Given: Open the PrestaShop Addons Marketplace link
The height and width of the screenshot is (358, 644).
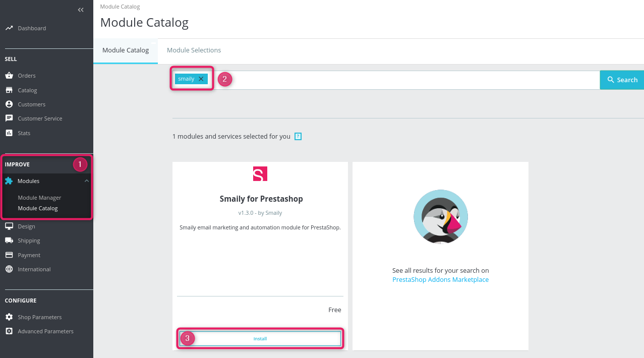Looking at the screenshot, I should pyautogui.click(x=441, y=279).
